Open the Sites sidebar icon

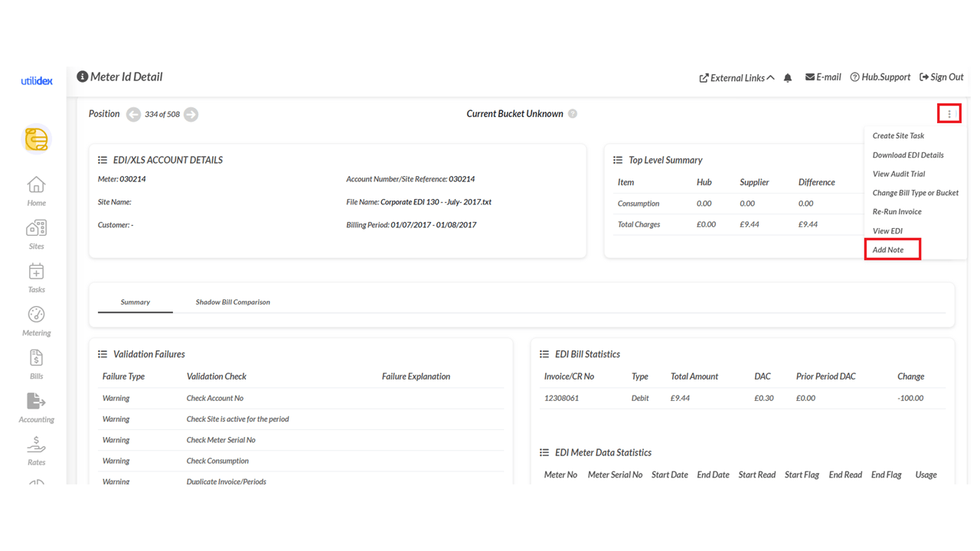(36, 228)
